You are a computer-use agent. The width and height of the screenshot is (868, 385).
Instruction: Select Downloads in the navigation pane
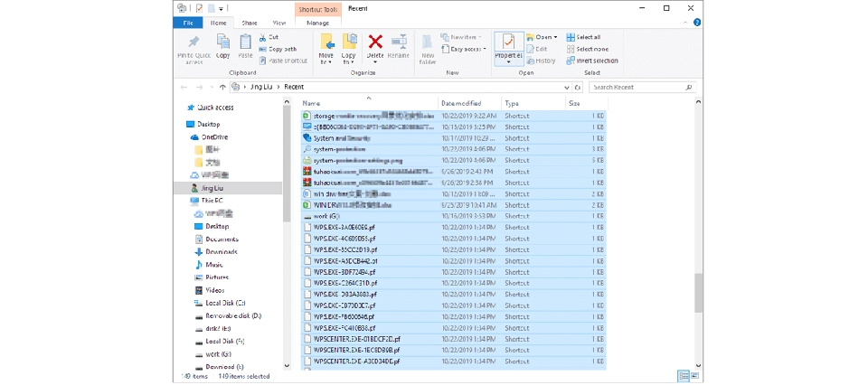[222, 251]
